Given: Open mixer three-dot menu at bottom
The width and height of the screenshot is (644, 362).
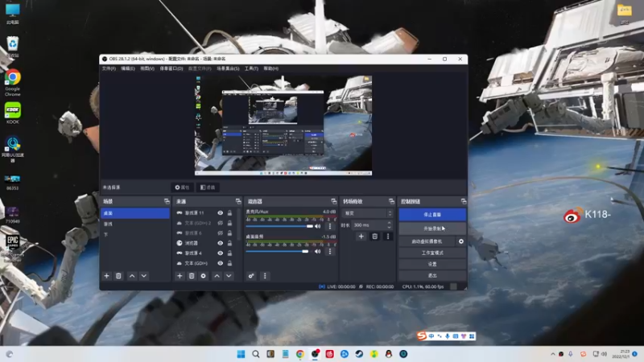Looking at the screenshot, I should (x=265, y=276).
